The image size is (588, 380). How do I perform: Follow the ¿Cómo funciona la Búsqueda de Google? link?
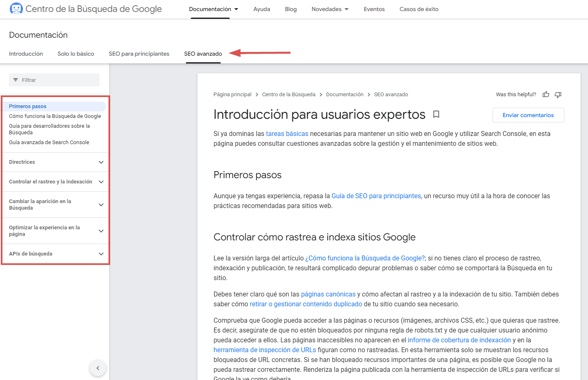[x=365, y=258]
